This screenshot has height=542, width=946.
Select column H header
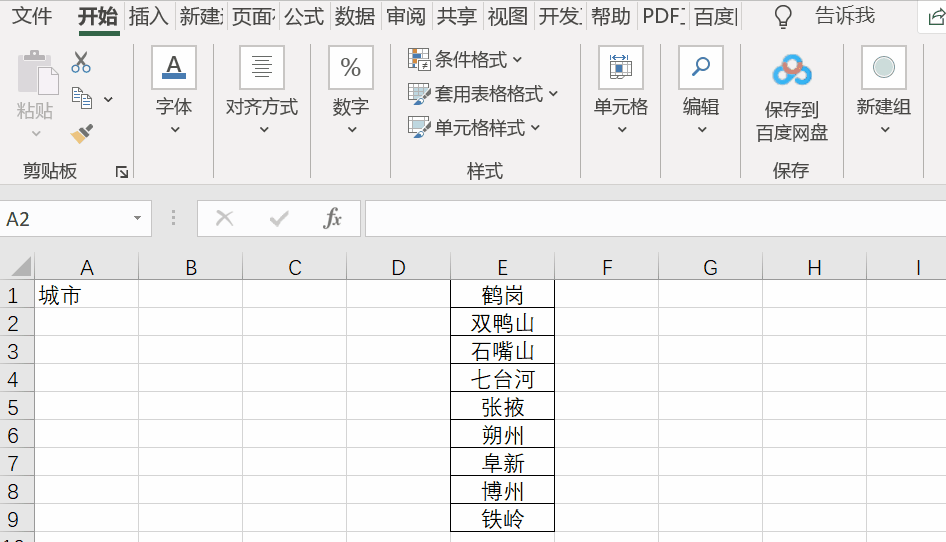(814, 267)
